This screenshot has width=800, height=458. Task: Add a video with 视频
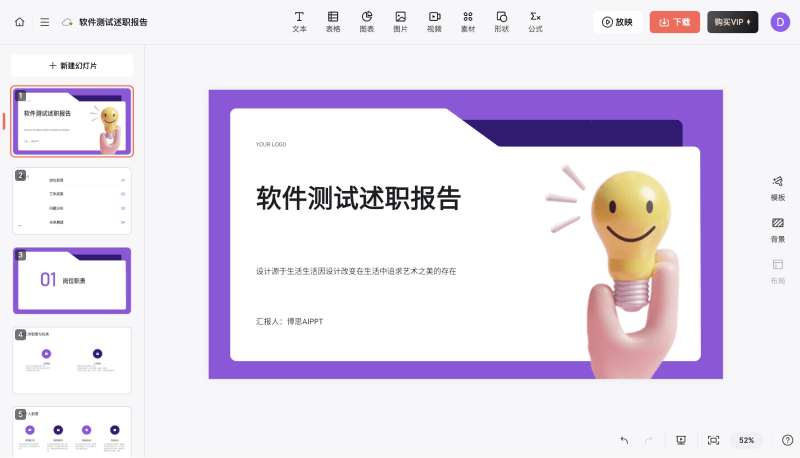tap(434, 21)
